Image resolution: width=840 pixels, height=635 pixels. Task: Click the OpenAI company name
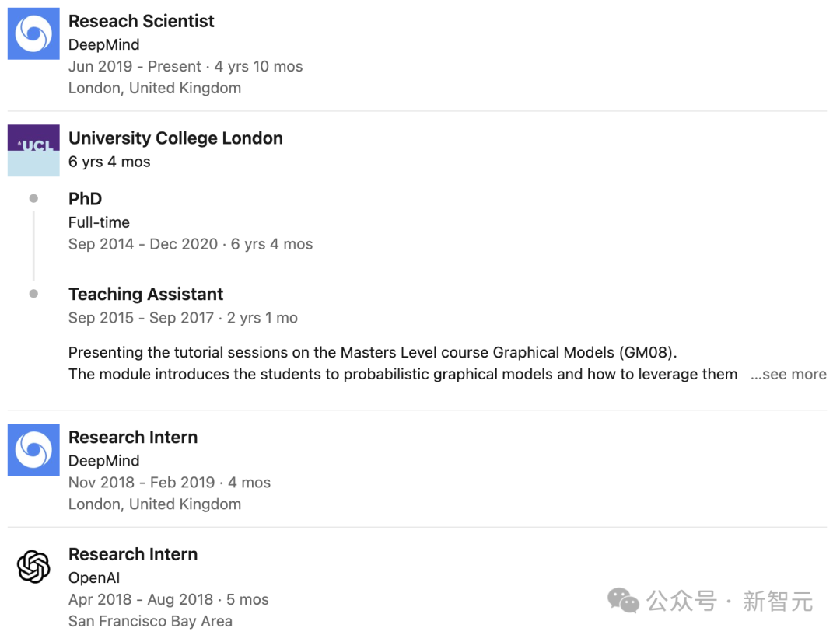94,577
